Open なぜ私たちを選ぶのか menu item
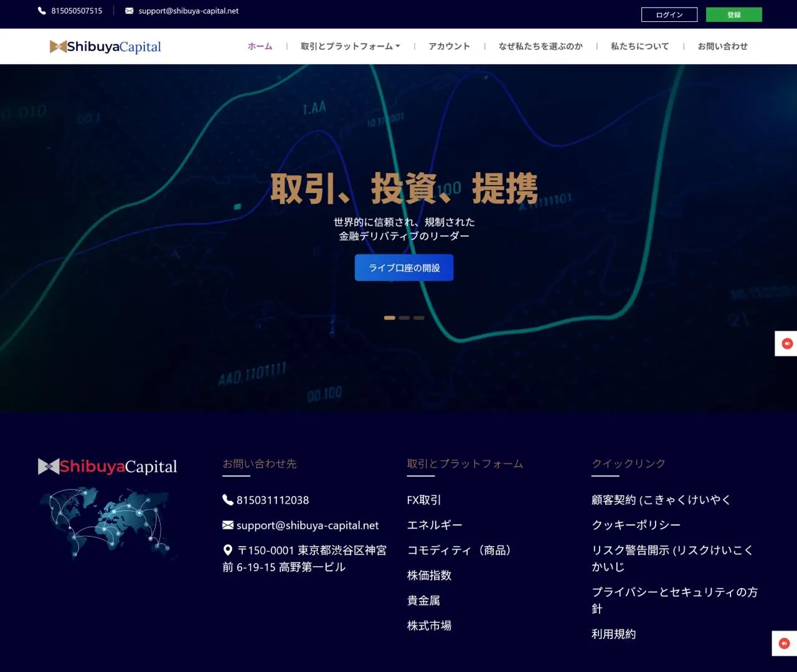 540,46
